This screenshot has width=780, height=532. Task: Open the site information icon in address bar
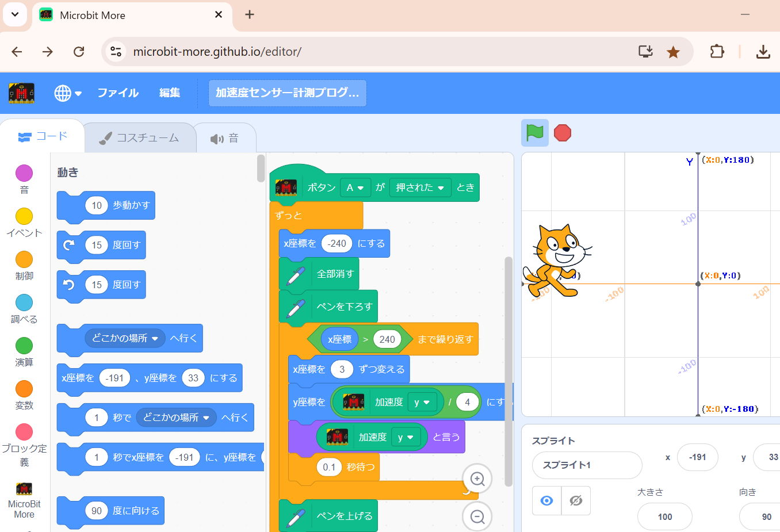click(116, 52)
